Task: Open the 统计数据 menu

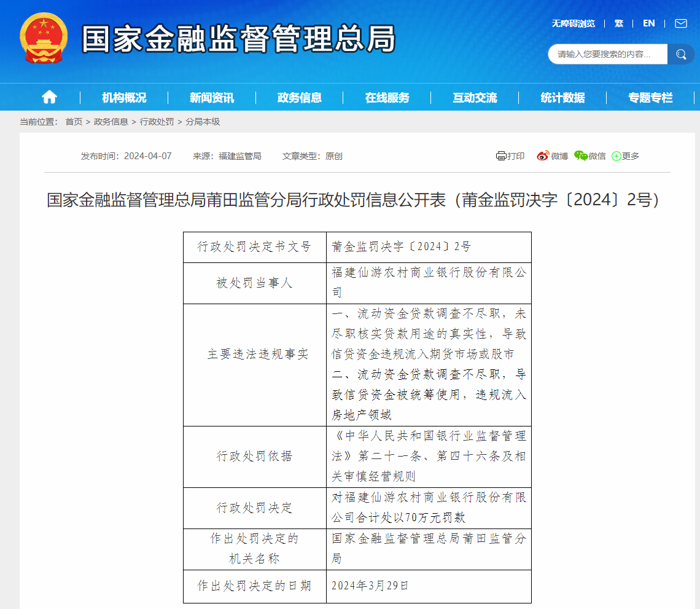Action: pyautogui.click(x=562, y=97)
